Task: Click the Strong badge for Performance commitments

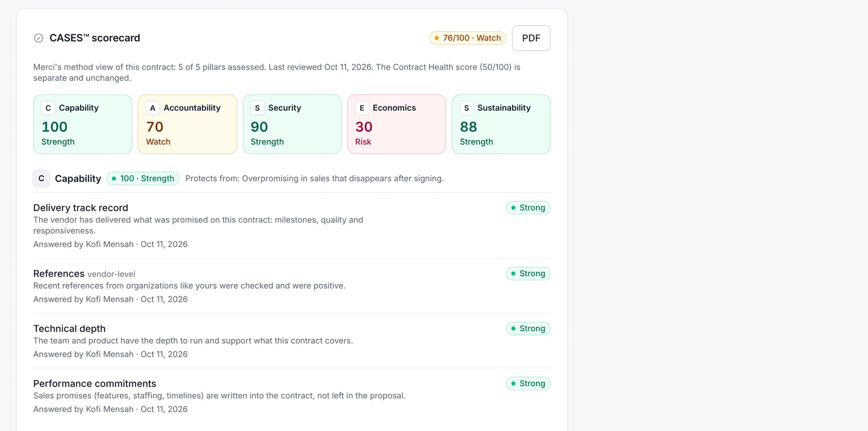Action: click(528, 383)
